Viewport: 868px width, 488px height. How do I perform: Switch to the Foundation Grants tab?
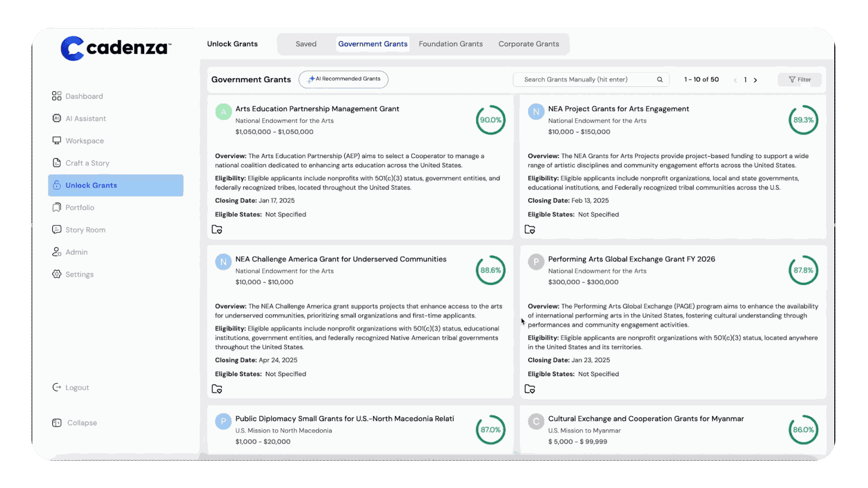451,44
